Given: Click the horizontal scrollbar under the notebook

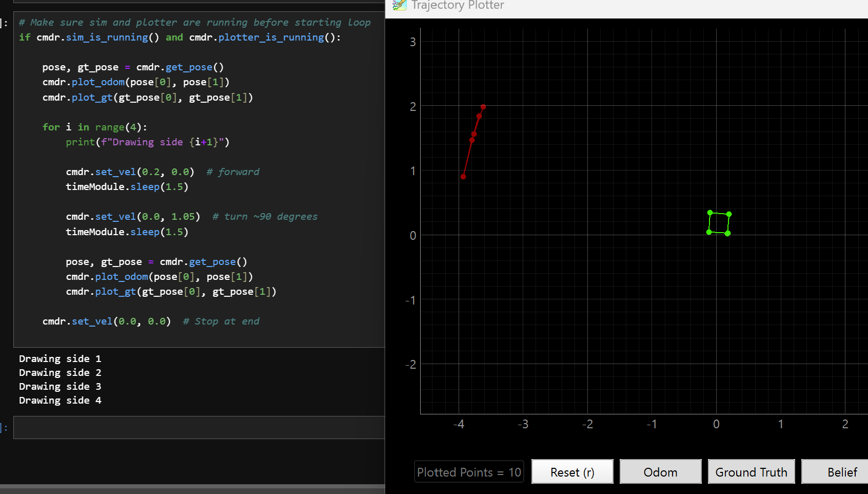Looking at the screenshot, I should [192, 486].
